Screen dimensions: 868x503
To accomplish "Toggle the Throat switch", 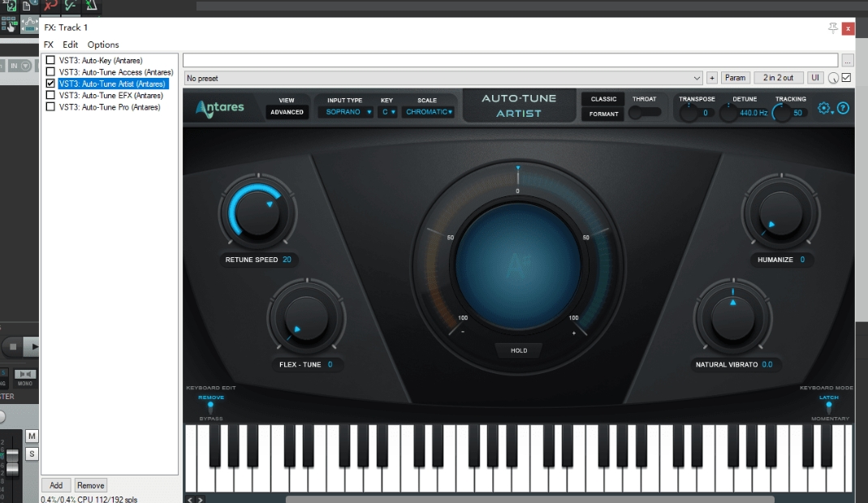I will 645,112.
